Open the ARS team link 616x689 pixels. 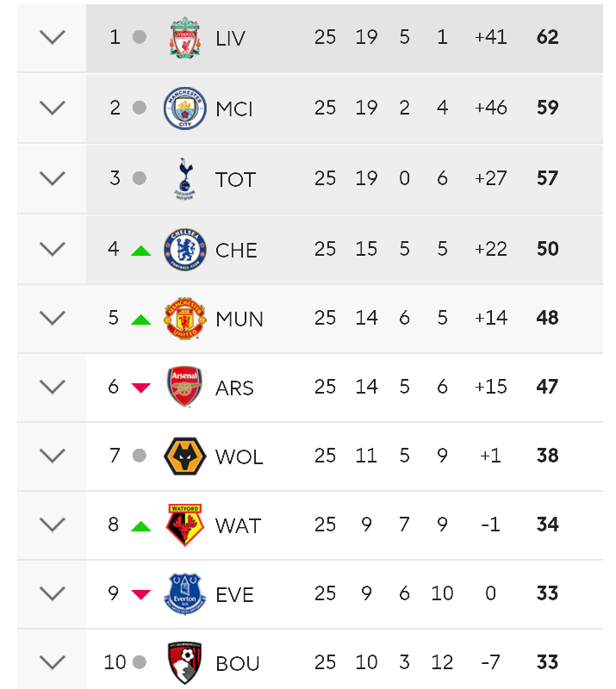coord(234,388)
